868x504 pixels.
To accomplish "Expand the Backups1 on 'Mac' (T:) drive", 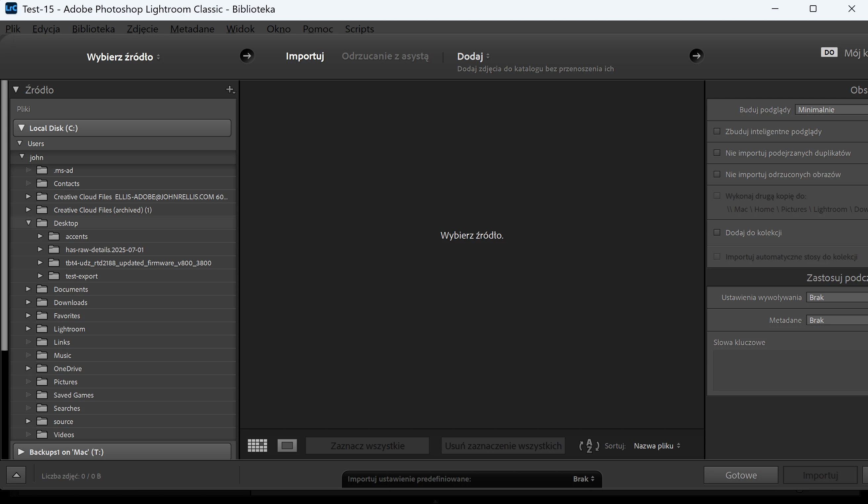I will coord(21,452).
